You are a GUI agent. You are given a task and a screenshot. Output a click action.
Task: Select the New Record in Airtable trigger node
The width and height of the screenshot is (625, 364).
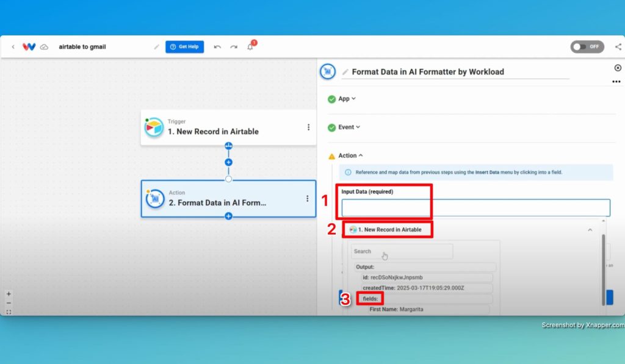[x=228, y=127]
